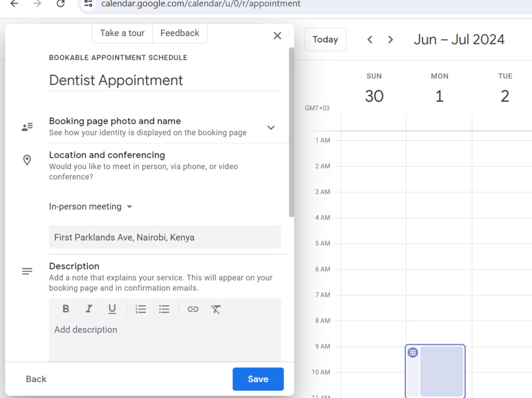
Task: Click the booking page identity person icon
Action: 27,126
